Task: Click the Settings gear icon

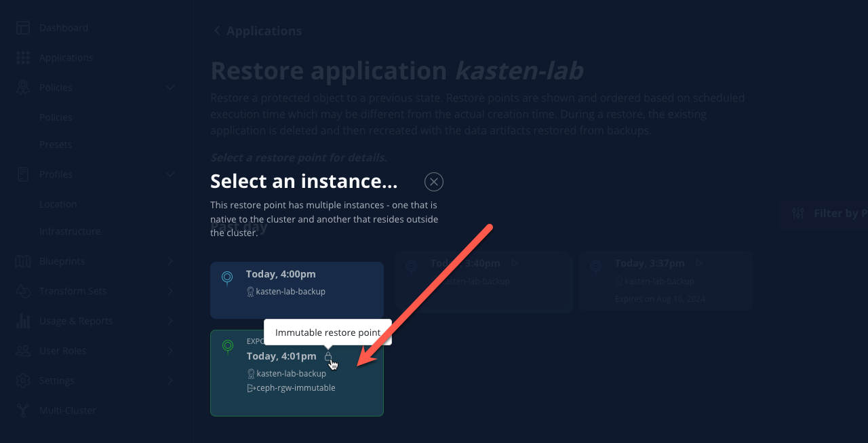Action: click(23, 381)
